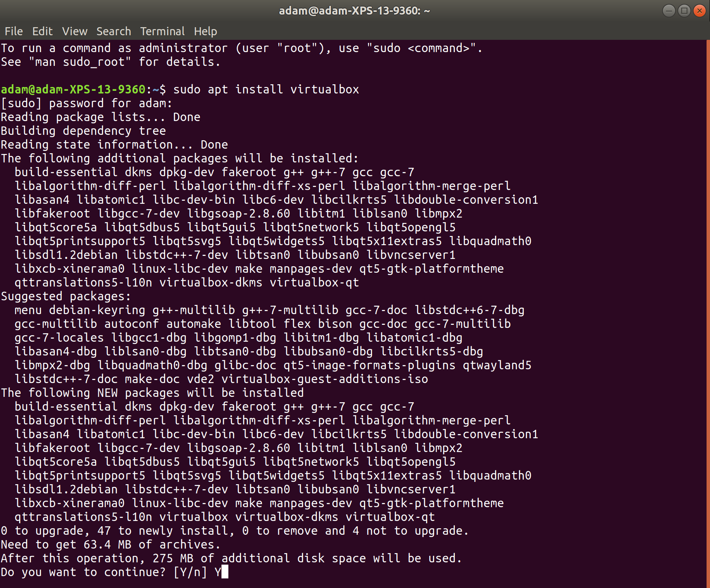
Task: Open the View menu
Action: (x=75, y=31)
